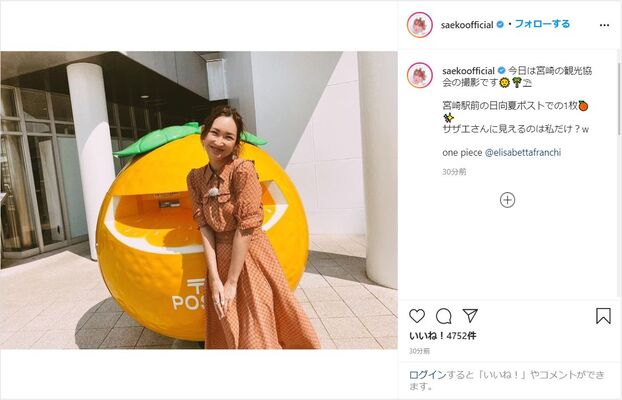Click the フォローする follow button
Image resolution: width=622 pixels, height=400 pixels.
[542, 24]
